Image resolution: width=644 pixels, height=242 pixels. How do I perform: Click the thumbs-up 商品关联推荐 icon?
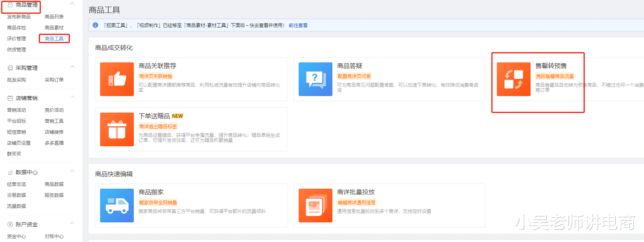(x=117, y=79)
